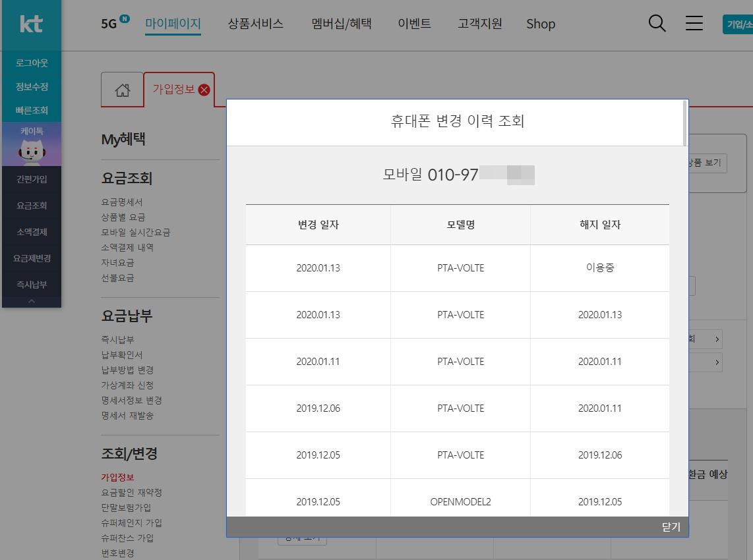Select the 2019.12.06 change date cell
Screen dimensions: 753x560
click(x=318, y=408)
